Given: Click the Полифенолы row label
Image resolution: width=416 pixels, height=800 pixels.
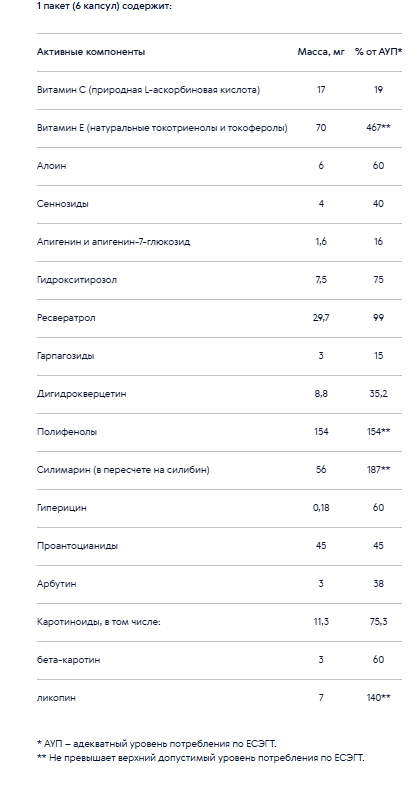Looking at the screenshot, I should tap(67, 432).
